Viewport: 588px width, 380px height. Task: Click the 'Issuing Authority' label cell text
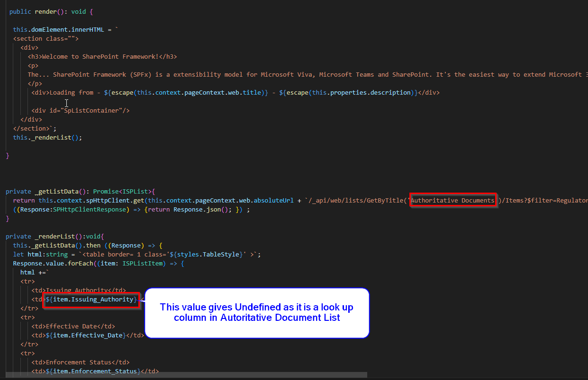[x=77, y=290]
